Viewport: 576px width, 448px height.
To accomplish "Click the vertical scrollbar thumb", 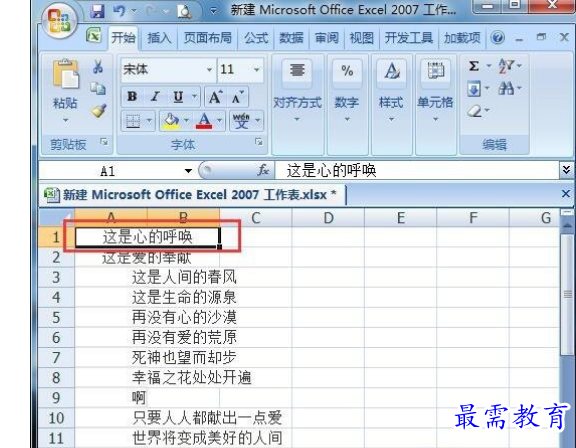I will [568, 294].
